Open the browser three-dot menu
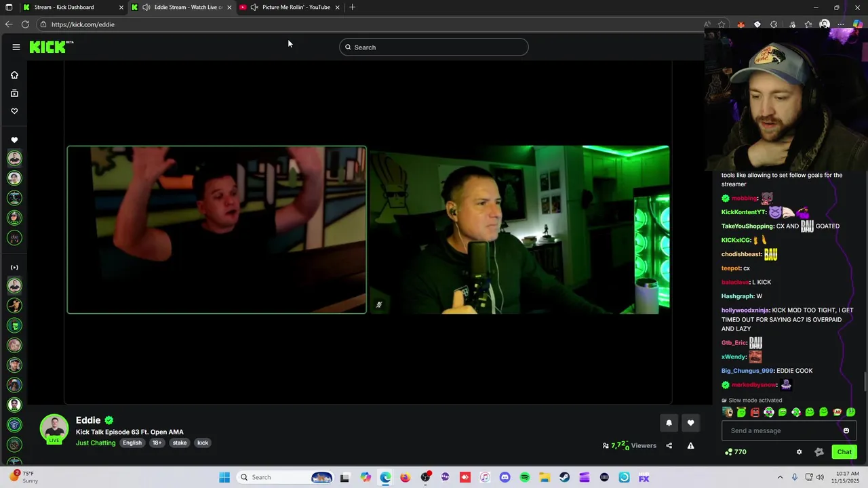The height and width of the screenshot is (488, 868). (x=841, y=24)
